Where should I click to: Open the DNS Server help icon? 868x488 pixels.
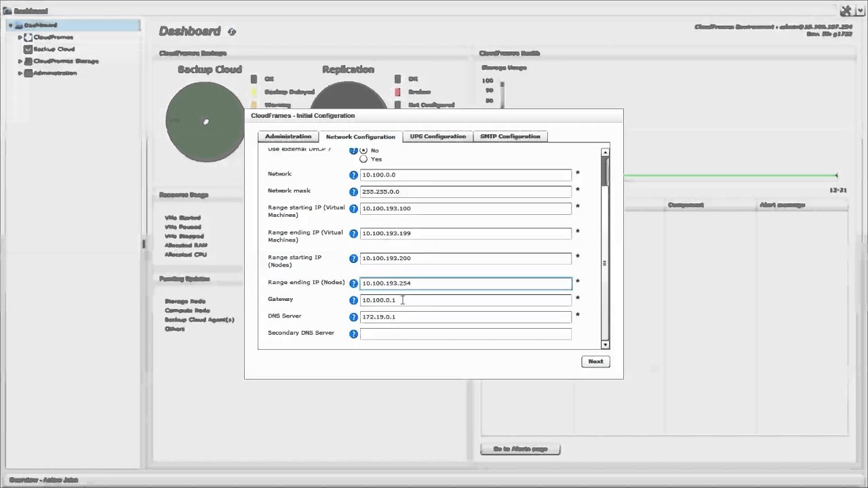353,317
